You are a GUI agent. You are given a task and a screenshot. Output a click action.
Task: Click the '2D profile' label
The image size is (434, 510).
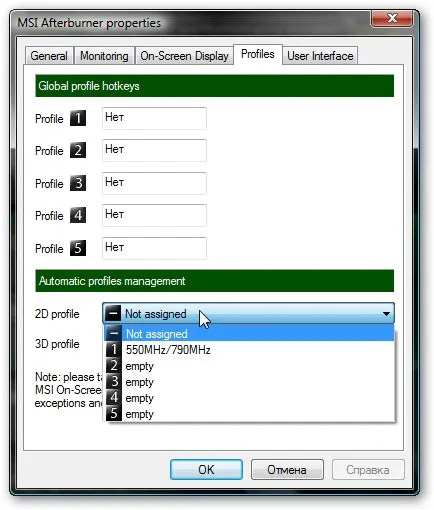(x=57, y=314)
